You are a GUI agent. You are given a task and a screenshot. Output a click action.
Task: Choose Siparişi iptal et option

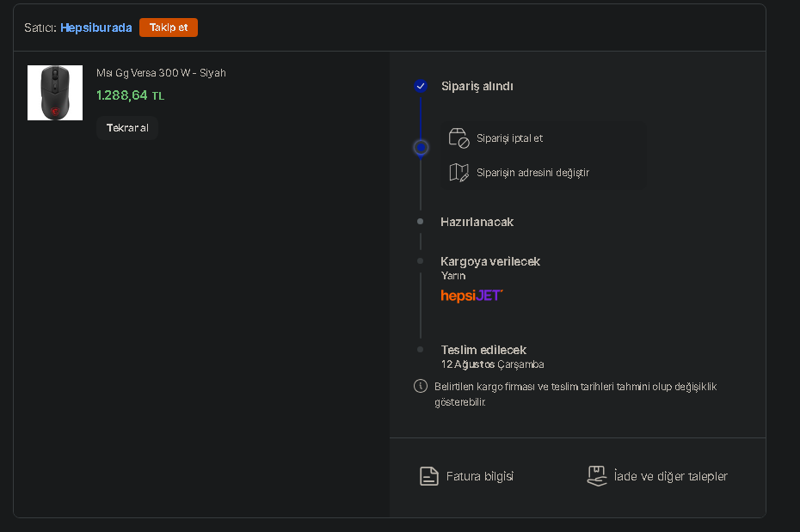tap(509, 138)
